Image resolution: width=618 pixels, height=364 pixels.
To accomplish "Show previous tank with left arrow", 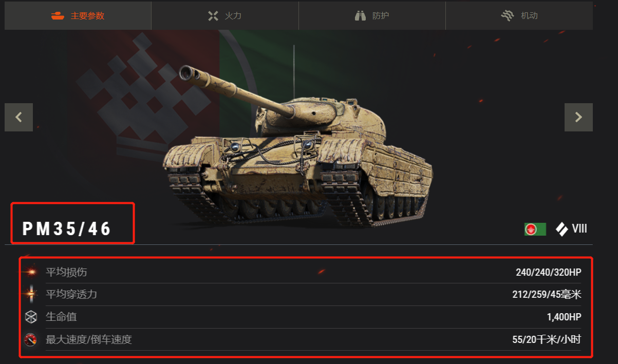I will tap(18, 117).
